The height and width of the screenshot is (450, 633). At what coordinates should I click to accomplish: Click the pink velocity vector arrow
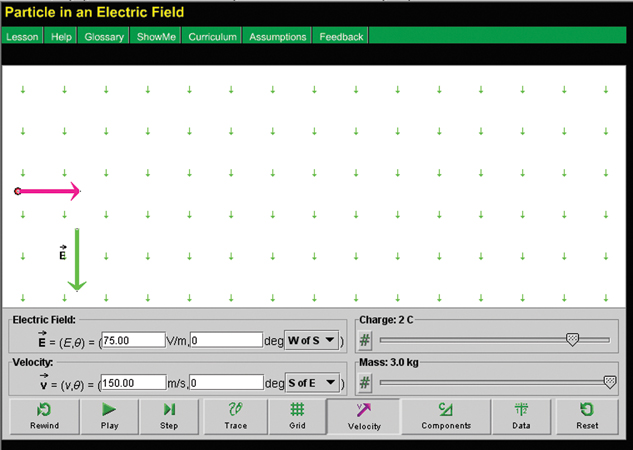pyautogui.click(x=49, y=191)
